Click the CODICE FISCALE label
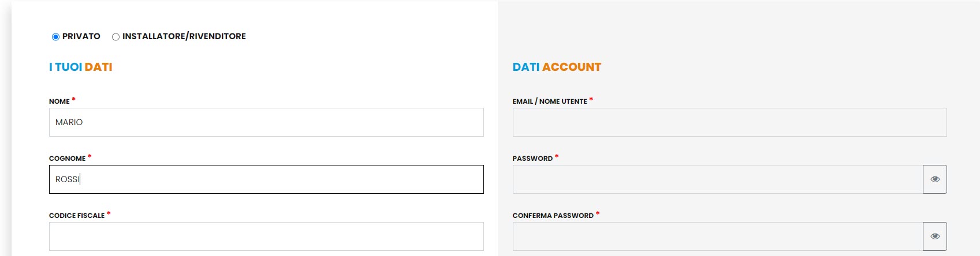This screenshot has width=980, height=256. pyautogui.click(x=77, y=216)
